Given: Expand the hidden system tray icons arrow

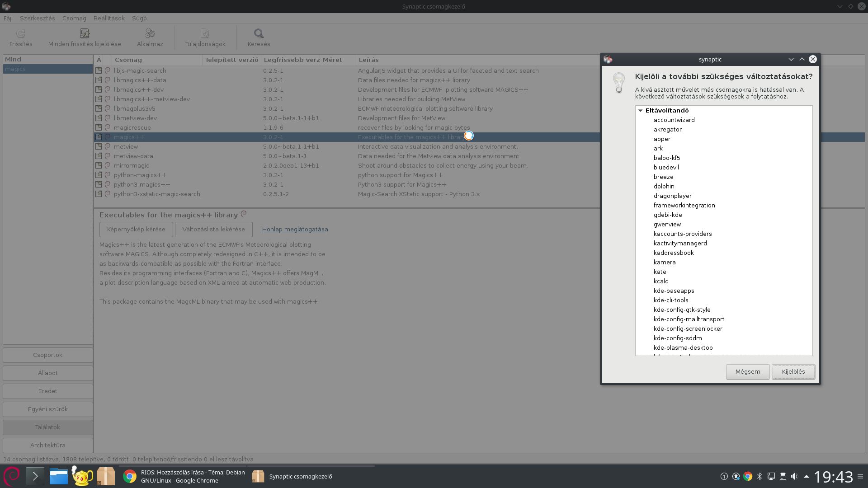Looking at the screenshot, I should pos(806,476).
